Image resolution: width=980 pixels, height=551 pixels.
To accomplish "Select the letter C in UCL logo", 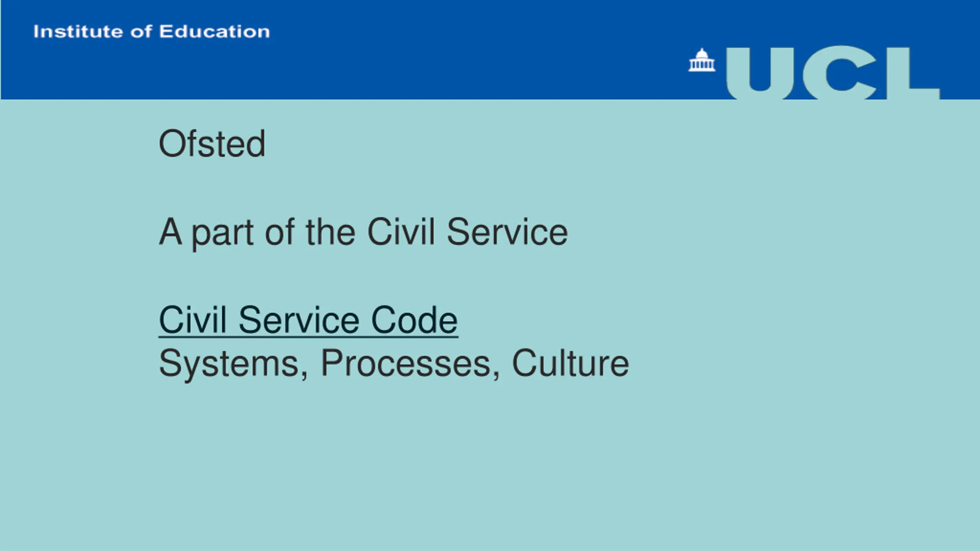I will [x=839, y=73].
